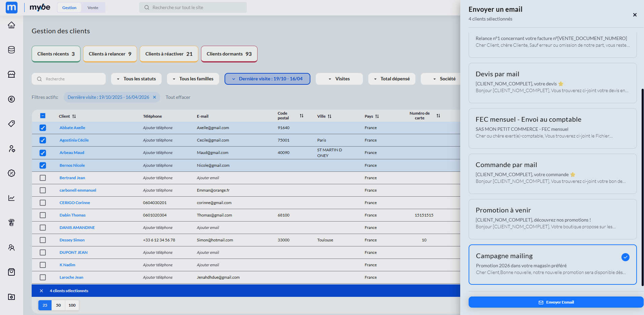
Task: Open the discount percent badge icon in the sidebar
Action: [11, 173]
